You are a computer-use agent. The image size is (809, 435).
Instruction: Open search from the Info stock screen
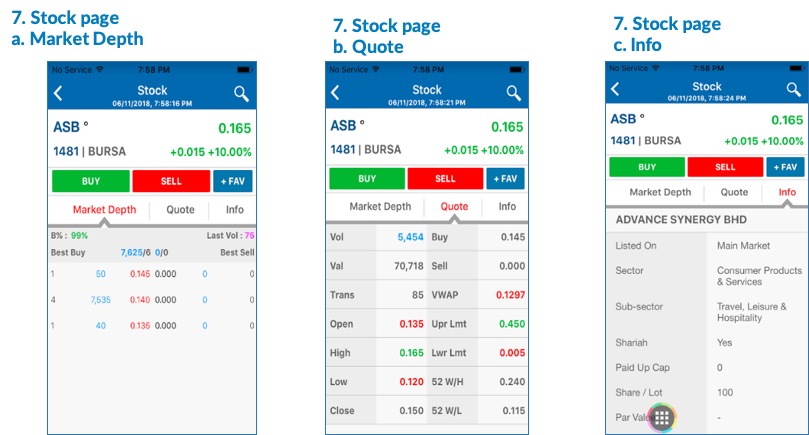tap(792, 89)
